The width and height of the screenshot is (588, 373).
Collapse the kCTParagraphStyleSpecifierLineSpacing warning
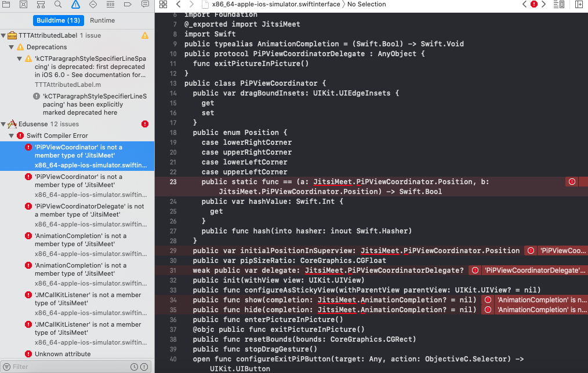coord(20,59)
